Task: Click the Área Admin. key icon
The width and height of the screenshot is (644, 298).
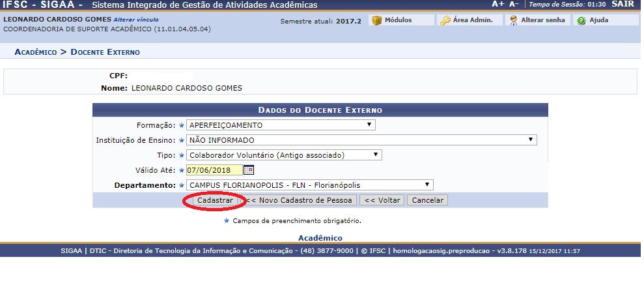Action: (x=445, y=20)
